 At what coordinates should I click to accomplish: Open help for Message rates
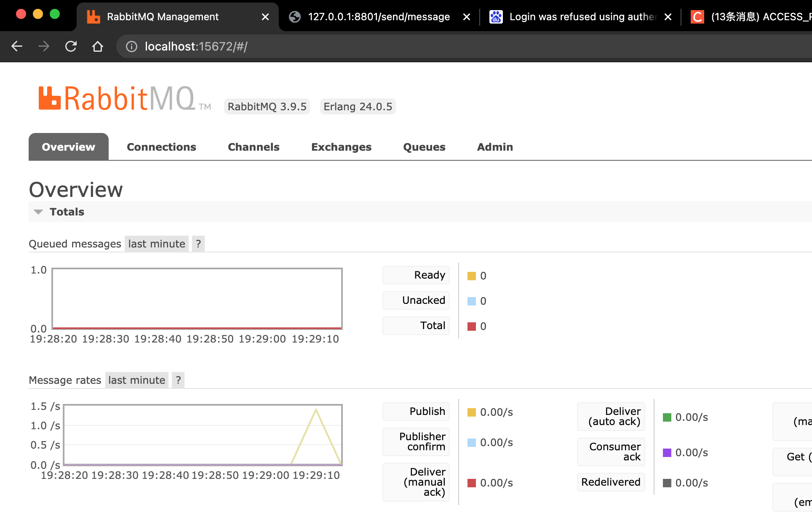click(179, 380)
